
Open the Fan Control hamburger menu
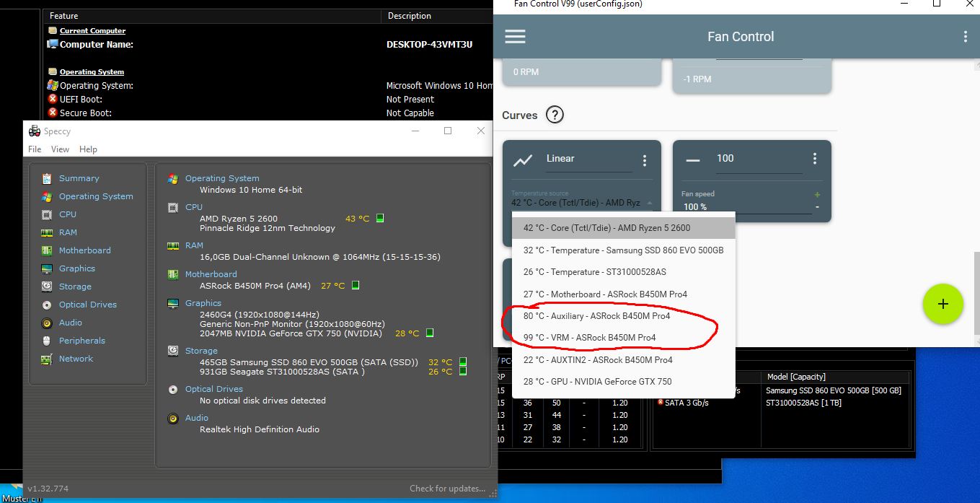pyautogui.click(x=515, y=37)
